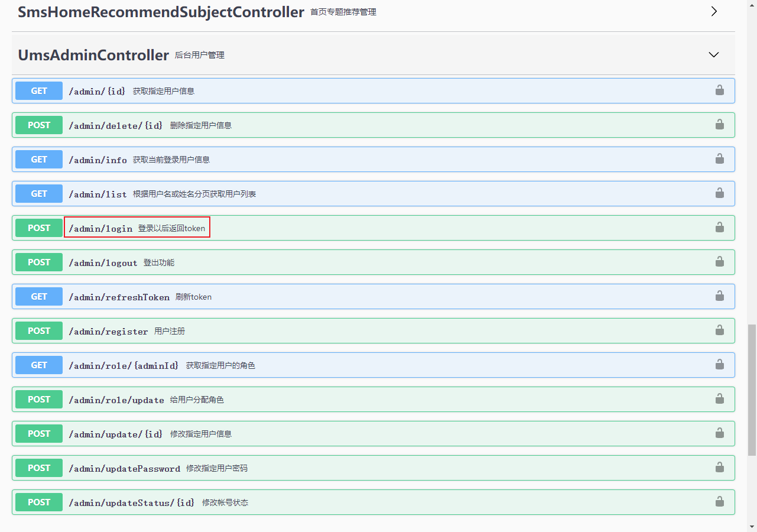Click lock icon on /admin/refreshToken row

719,296
